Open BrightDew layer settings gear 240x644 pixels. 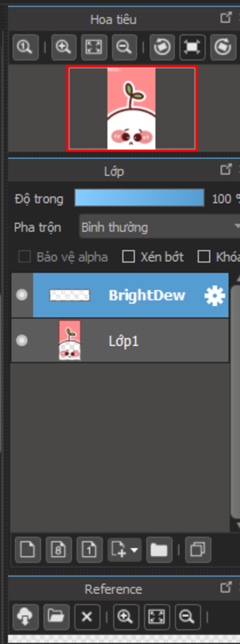(x=214, y=296)
